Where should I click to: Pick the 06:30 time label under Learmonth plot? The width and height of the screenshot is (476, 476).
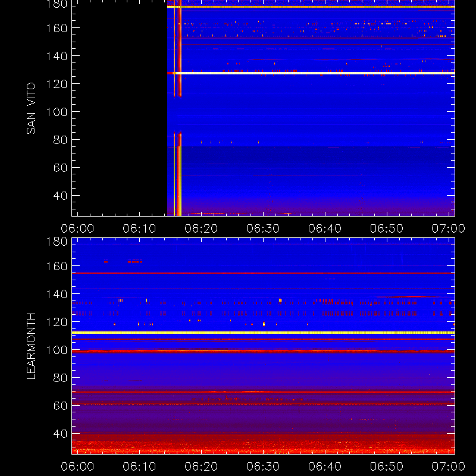click(263, 466)
